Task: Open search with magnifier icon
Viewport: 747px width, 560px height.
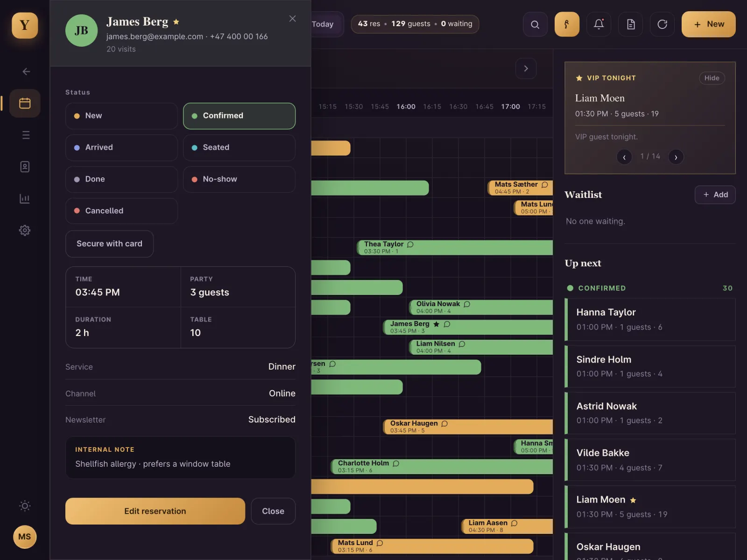Action: point(535,24)
